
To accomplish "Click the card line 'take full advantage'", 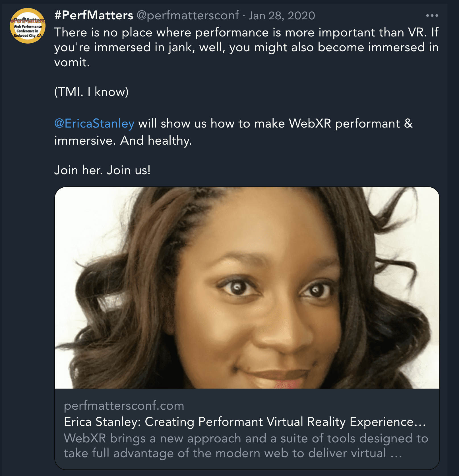I will tap(225, 453).
